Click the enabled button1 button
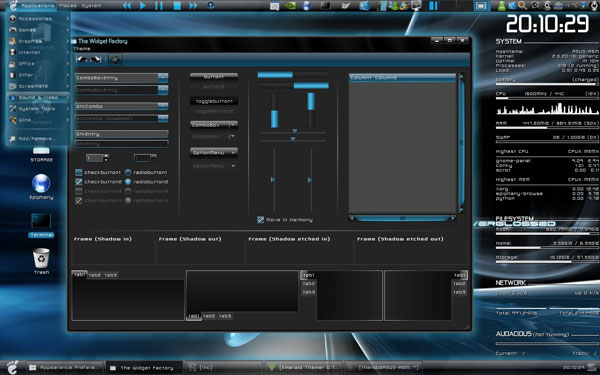This screenshot has height=375, width=600. 214,77
